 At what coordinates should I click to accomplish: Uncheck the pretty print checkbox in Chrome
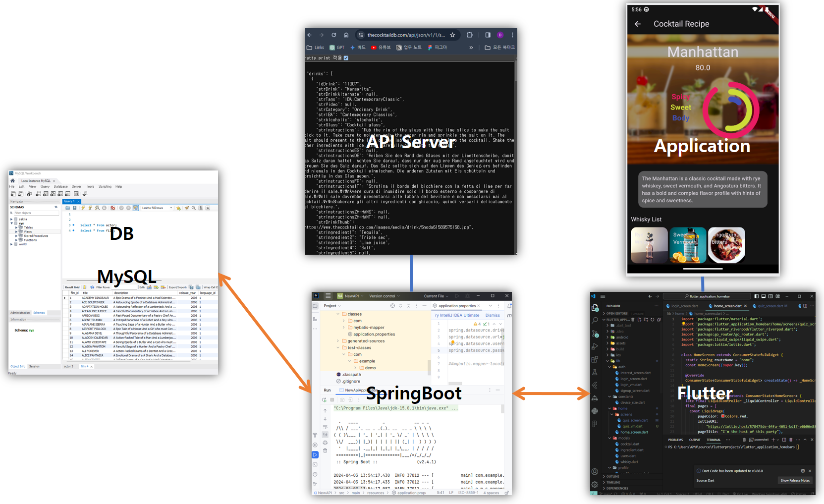tap(346, 58)
